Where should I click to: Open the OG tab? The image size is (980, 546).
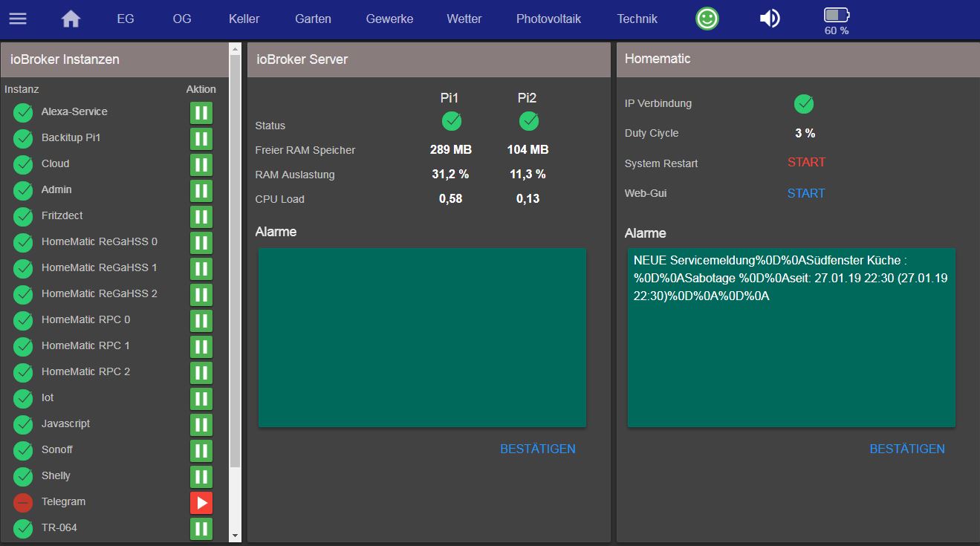182,19
